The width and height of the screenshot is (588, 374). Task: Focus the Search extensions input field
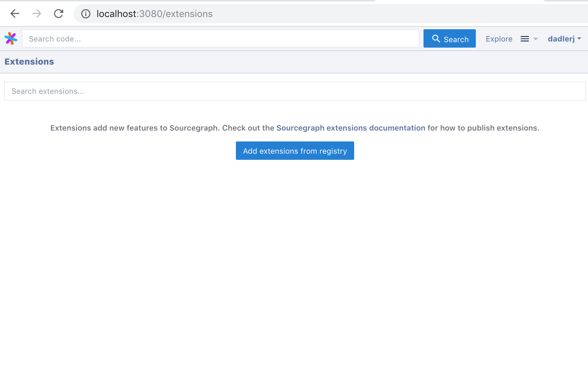(295, 91)
